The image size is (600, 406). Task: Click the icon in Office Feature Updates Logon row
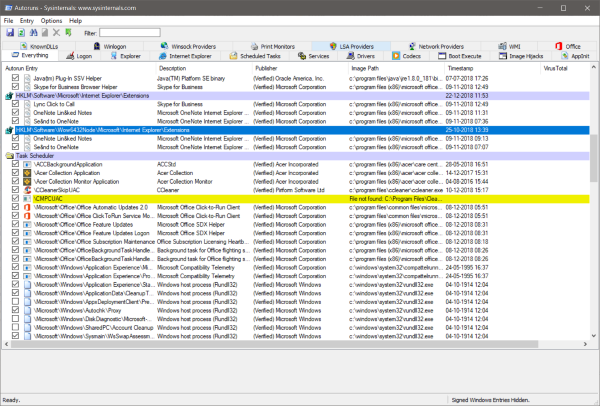27,233
